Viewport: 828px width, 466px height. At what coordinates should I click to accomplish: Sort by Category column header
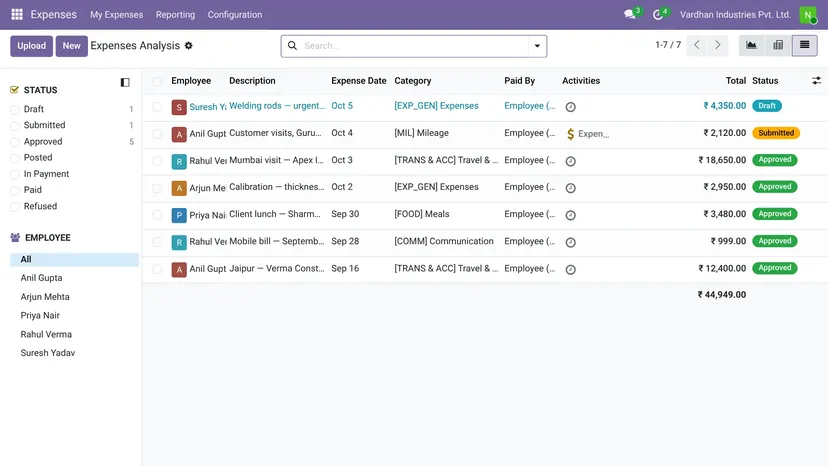[x=412, y=81]
